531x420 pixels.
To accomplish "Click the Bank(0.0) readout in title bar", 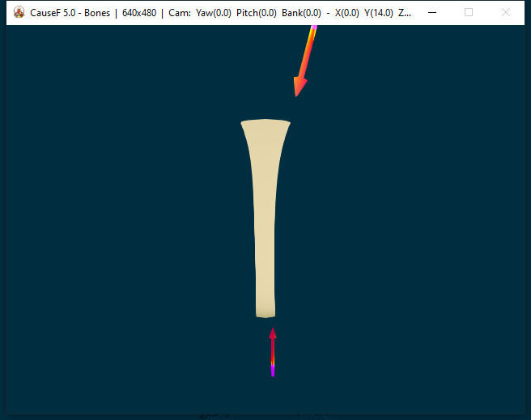I will (300, 13).
